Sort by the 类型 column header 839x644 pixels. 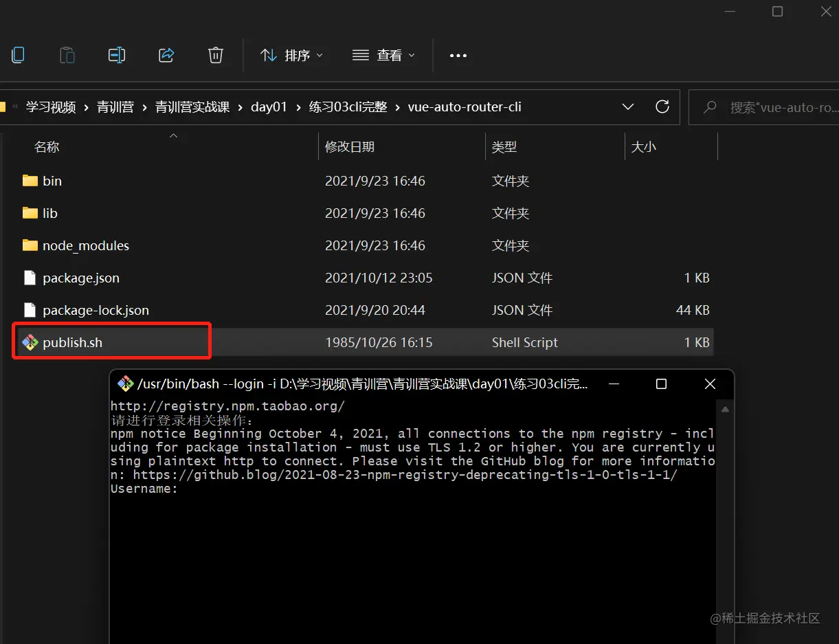click(504, 146)
